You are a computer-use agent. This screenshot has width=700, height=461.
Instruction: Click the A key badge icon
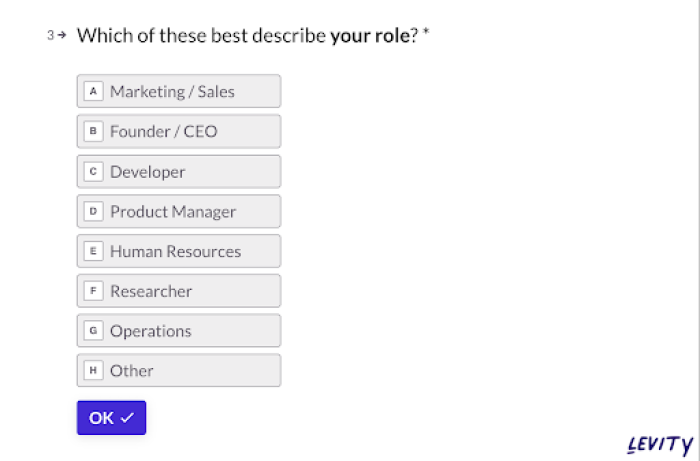click(93, 91)
